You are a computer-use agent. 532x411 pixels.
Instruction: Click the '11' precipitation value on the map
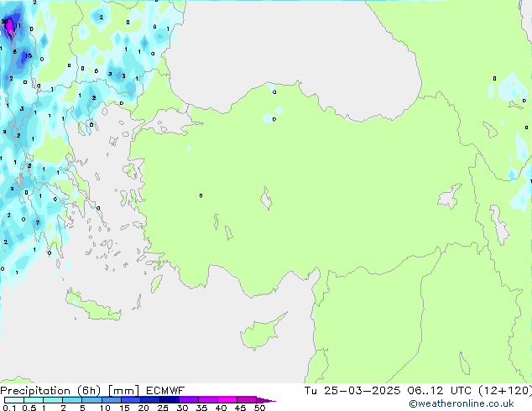click(18, 25)
